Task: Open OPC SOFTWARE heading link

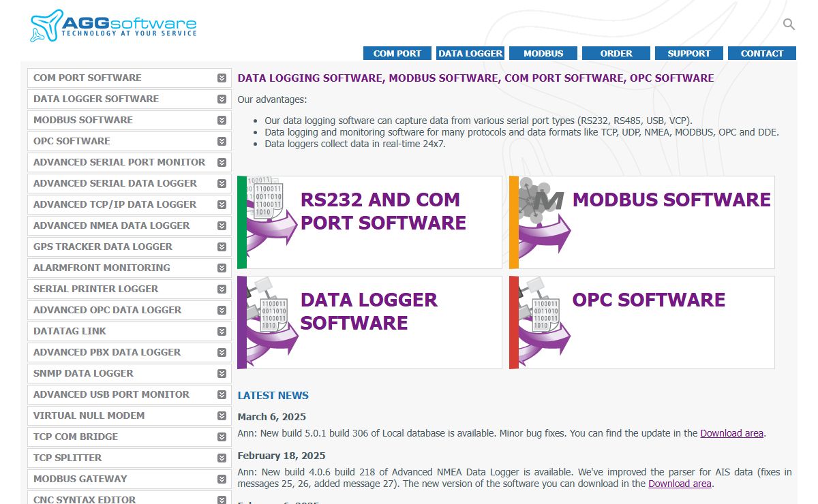Action: 648,300
